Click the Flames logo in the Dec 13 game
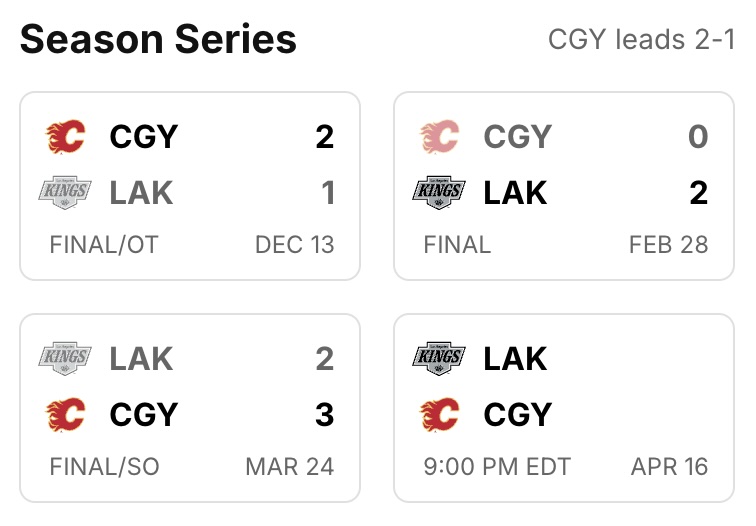Viewport: 756px width, 526px height. coord(66,136)
